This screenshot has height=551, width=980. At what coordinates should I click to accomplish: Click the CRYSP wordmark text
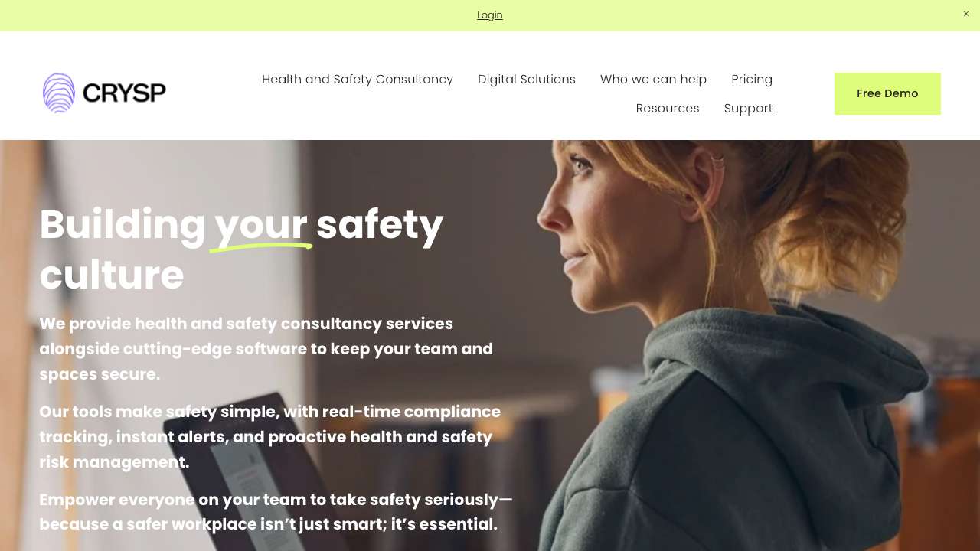click(x=124, y=93)
